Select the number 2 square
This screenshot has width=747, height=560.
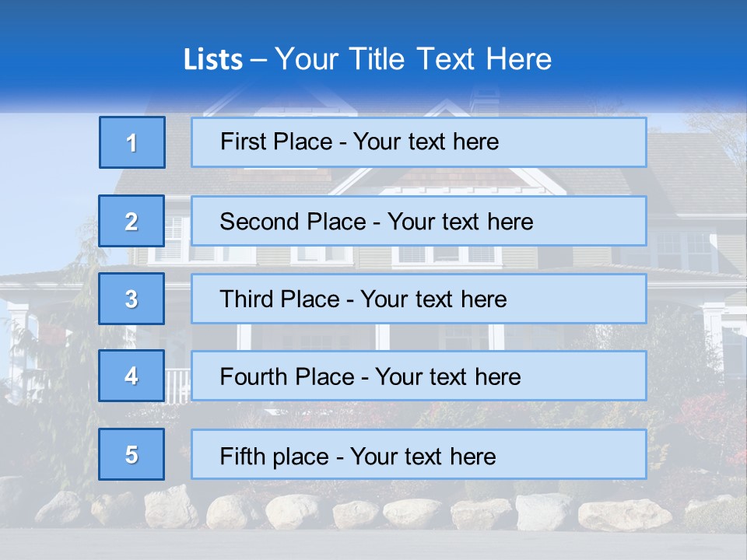point(132,221)
